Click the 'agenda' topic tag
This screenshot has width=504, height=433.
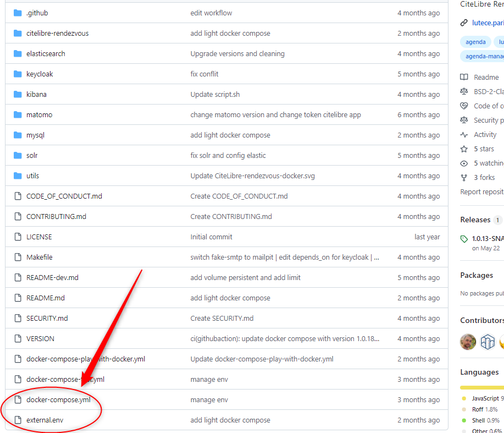pyautogui.click(x=475, y=42)
